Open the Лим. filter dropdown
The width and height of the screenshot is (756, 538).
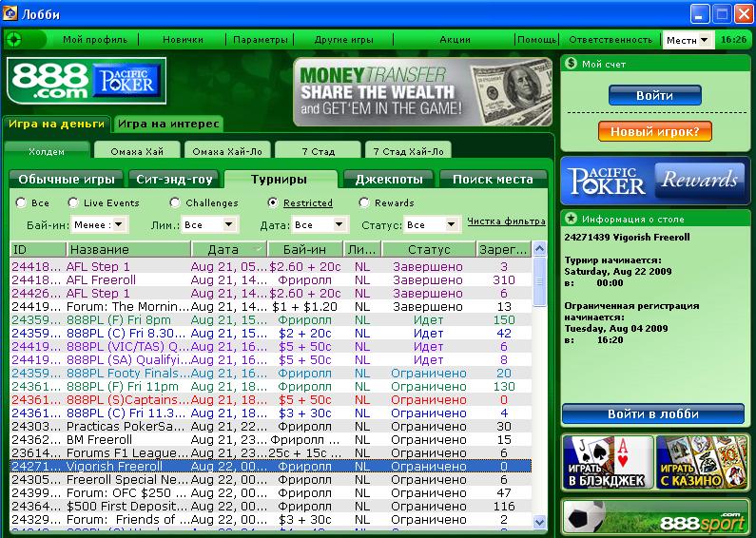(x=209, y=224)
